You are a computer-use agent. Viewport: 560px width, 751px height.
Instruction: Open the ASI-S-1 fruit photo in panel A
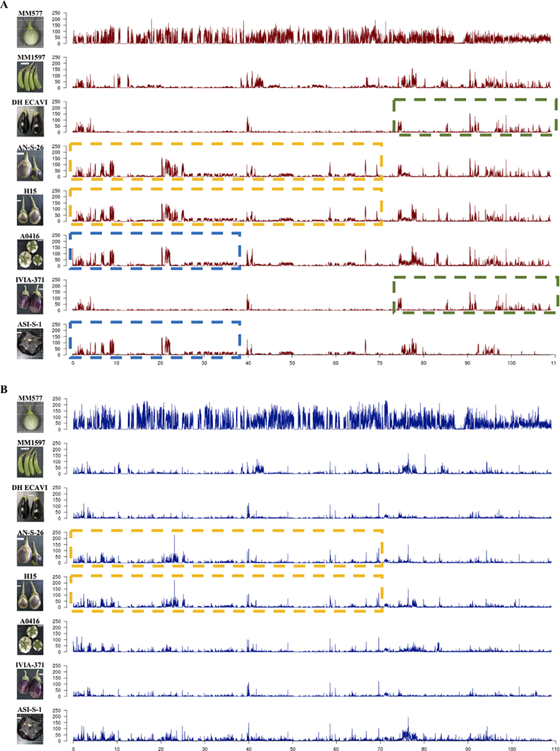click(30, 344)
